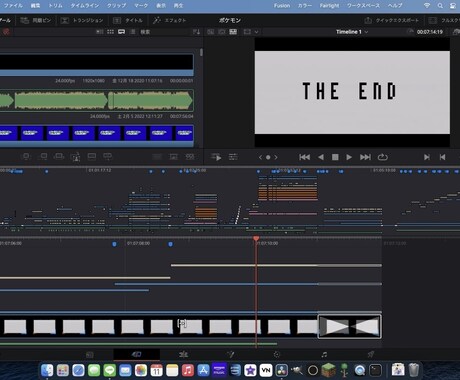This screenshot has height=380, width=460.
Task: Click previous marker arrow left of dot
Action: tap(260, 157)
